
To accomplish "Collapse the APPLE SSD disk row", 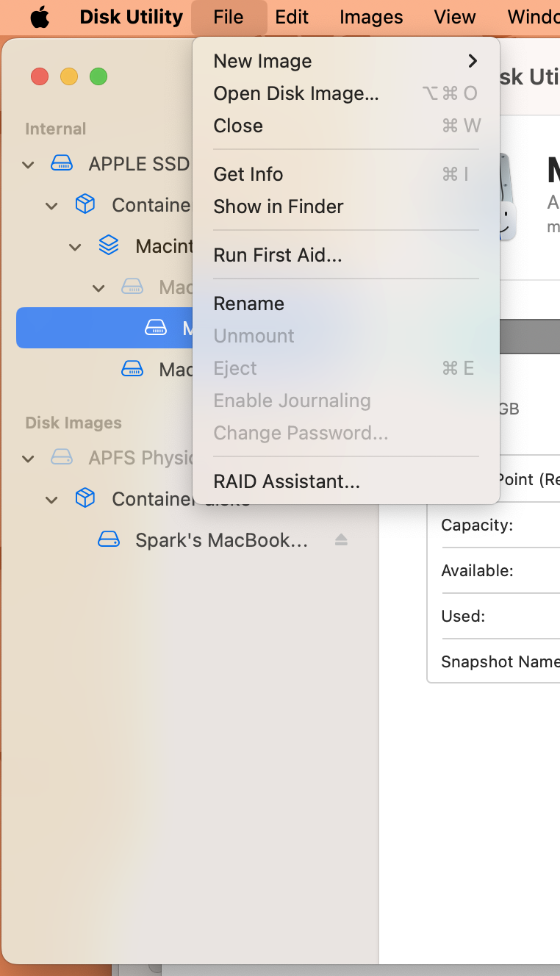I will [x=28, y=165].
